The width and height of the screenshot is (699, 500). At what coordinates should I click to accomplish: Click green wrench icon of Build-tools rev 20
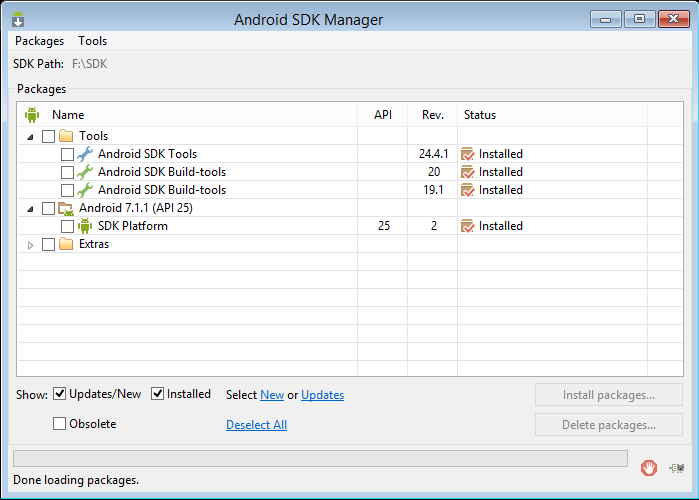tap(85, 172)
